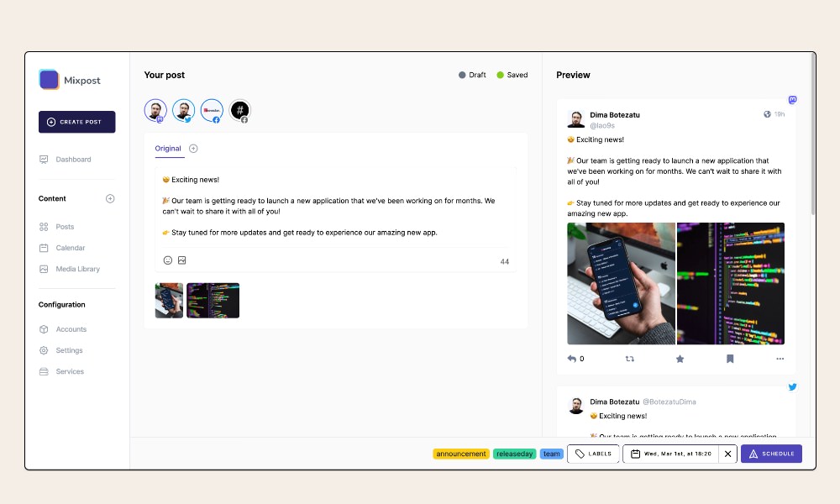Open the Accounts configuration page
This screenshot has height=504, width=840.
pyautogui.click(x=71, y=328)
